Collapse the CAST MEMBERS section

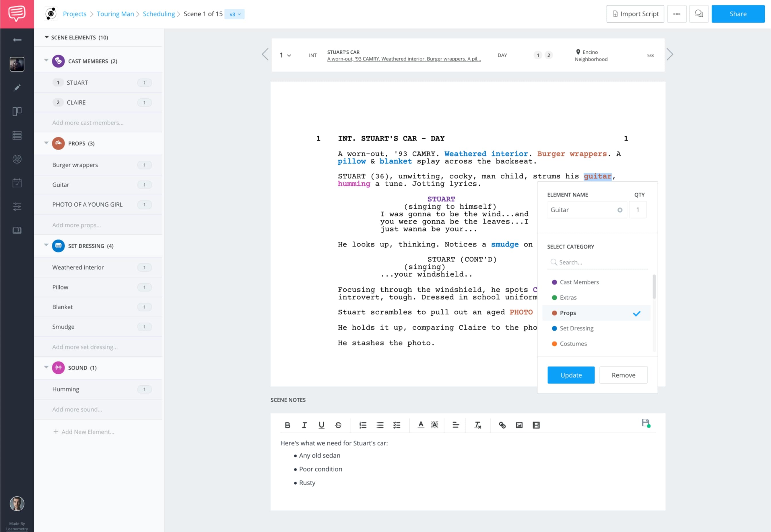pos(46,61)
